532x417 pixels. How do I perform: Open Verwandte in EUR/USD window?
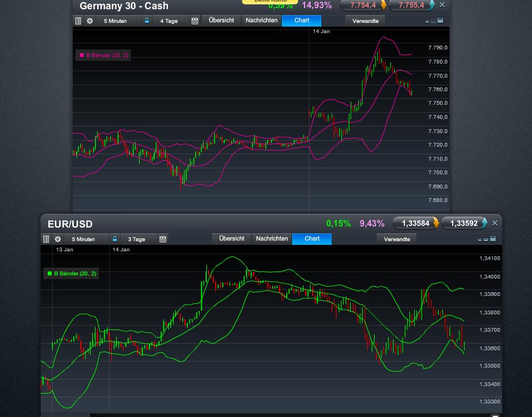397,239
